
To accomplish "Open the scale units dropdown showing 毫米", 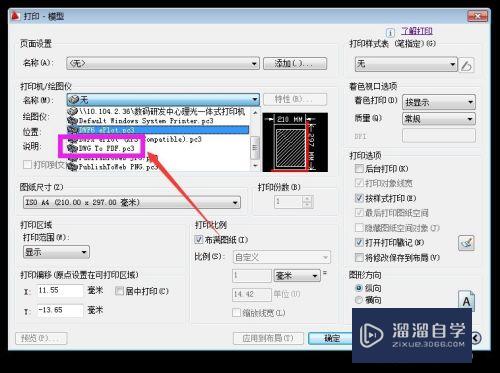I will click(297, 276).
